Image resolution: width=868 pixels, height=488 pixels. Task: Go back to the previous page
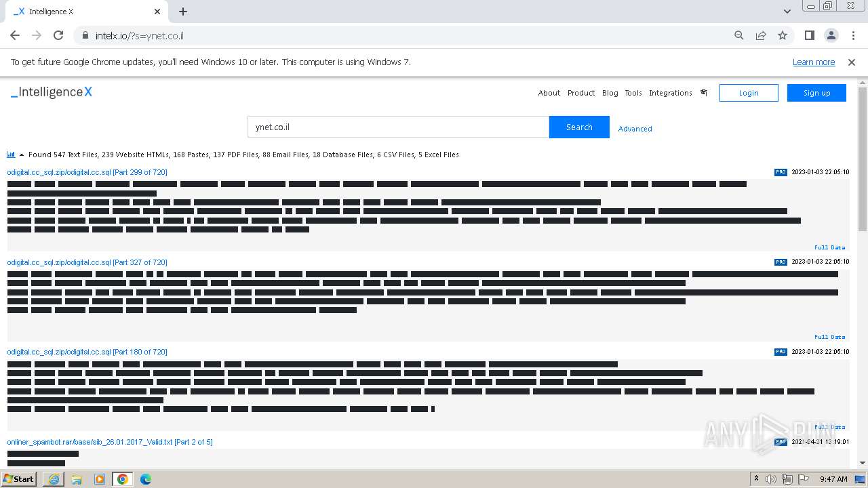pyautogui.click(x=15, y=35)
